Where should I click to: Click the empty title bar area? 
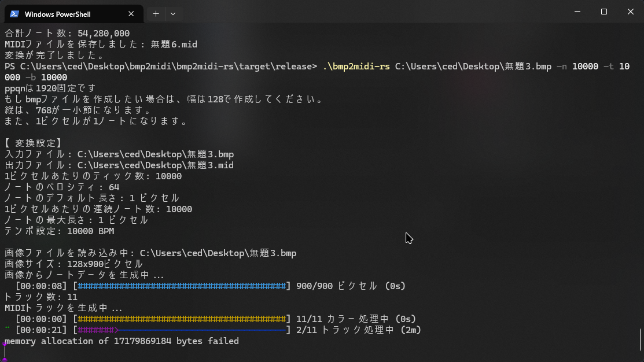tap(376, 13)
